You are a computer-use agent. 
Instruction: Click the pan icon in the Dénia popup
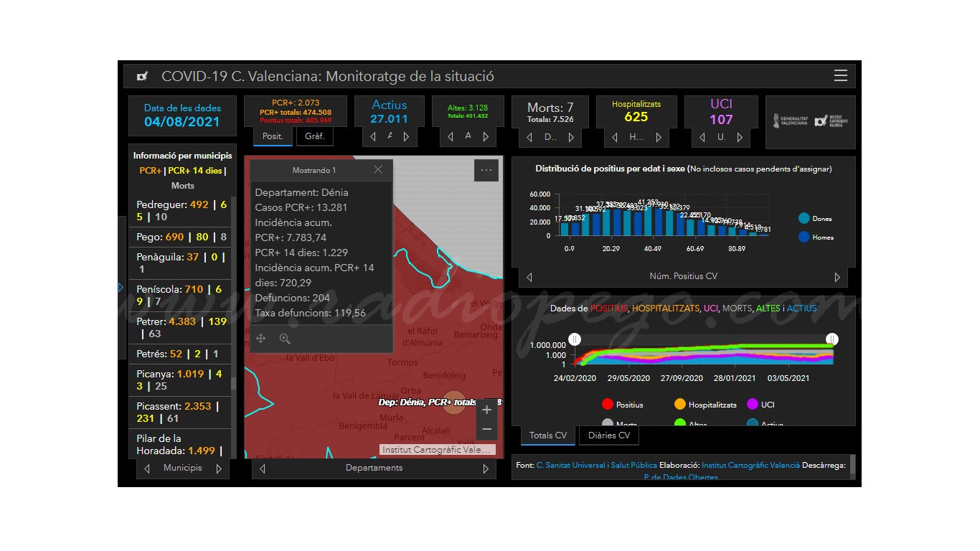(261, 339)
